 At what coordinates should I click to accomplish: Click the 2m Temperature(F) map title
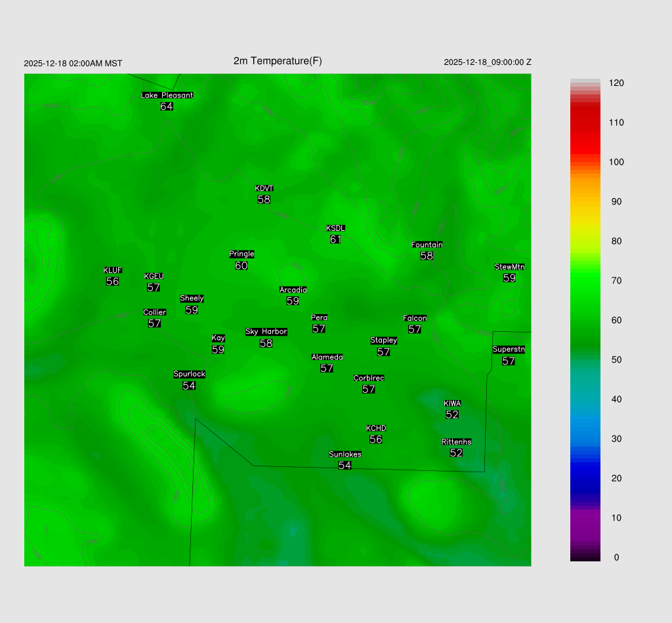coord(278,61)
